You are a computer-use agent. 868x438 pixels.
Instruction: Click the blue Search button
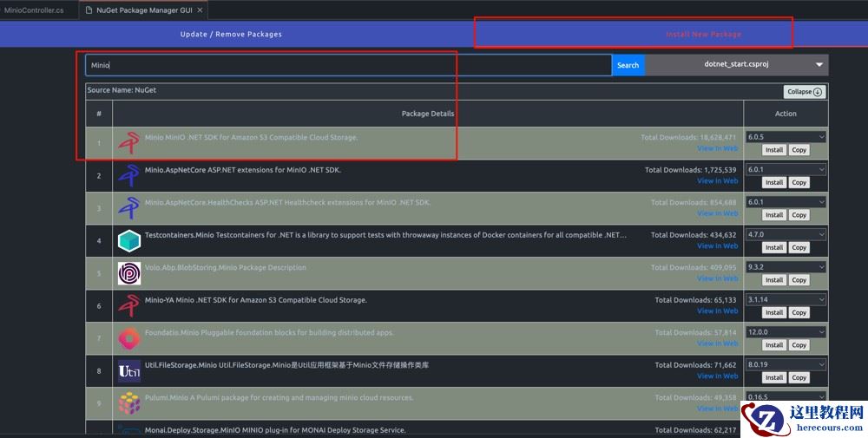coord(628,65)
